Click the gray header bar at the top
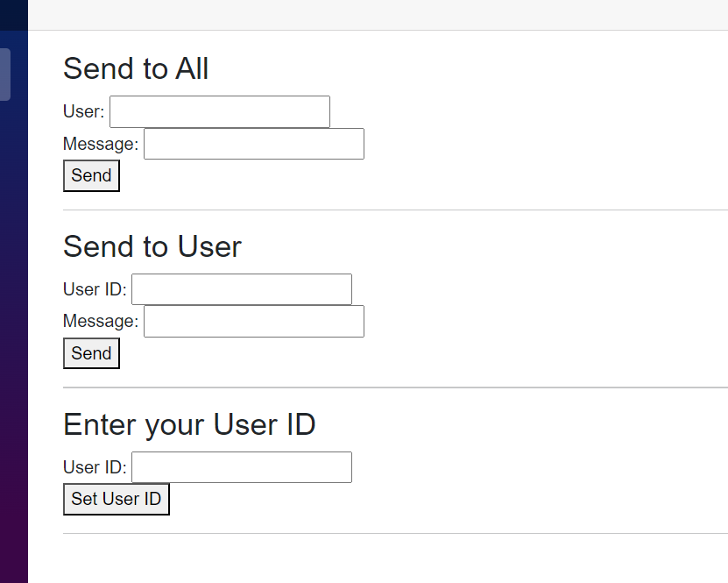The image size is (728, 583). [x=377, y=15]
